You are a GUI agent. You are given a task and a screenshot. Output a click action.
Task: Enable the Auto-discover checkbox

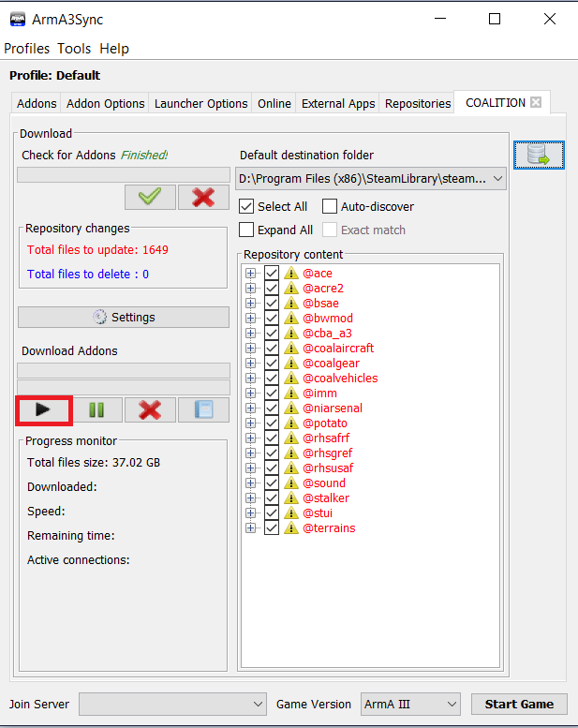pyautogui.click(x=330, y=206)
